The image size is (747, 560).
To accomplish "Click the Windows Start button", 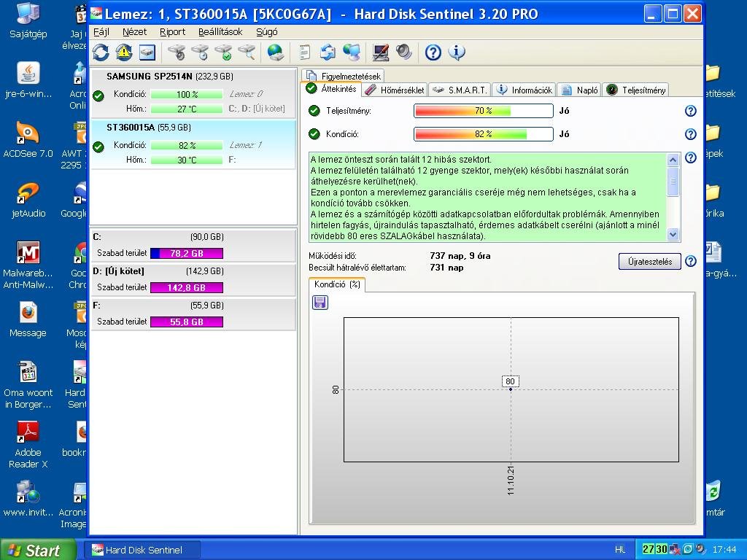I will (x=38, y=550).
